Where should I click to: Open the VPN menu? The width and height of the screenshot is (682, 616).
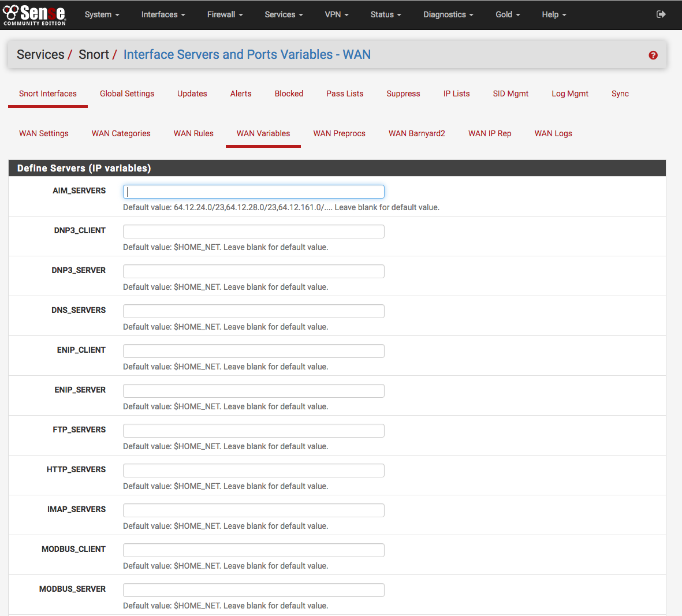point(336,14)
